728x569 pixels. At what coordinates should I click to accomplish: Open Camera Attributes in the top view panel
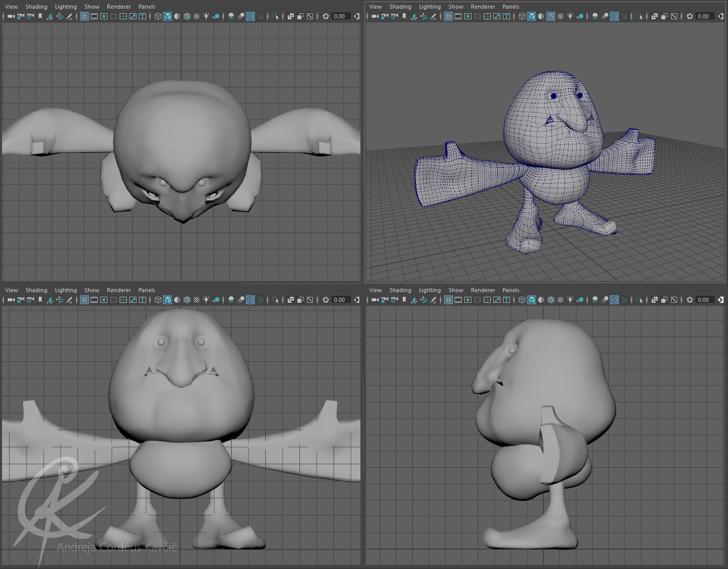(x=30, y=16)
